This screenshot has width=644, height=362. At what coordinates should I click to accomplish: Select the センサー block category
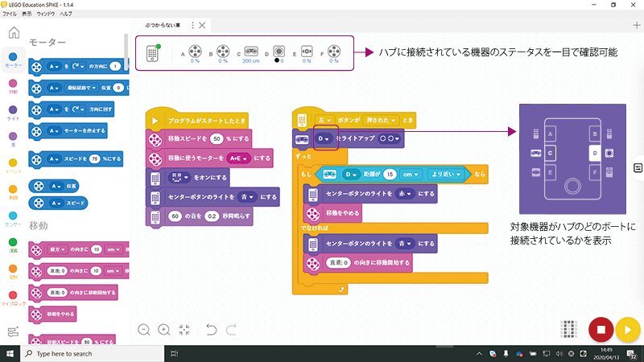[x=13, y=218]
